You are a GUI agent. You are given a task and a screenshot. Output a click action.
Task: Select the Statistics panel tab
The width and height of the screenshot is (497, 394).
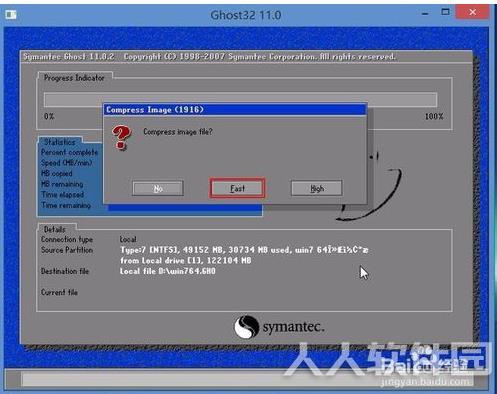(60, 142)
